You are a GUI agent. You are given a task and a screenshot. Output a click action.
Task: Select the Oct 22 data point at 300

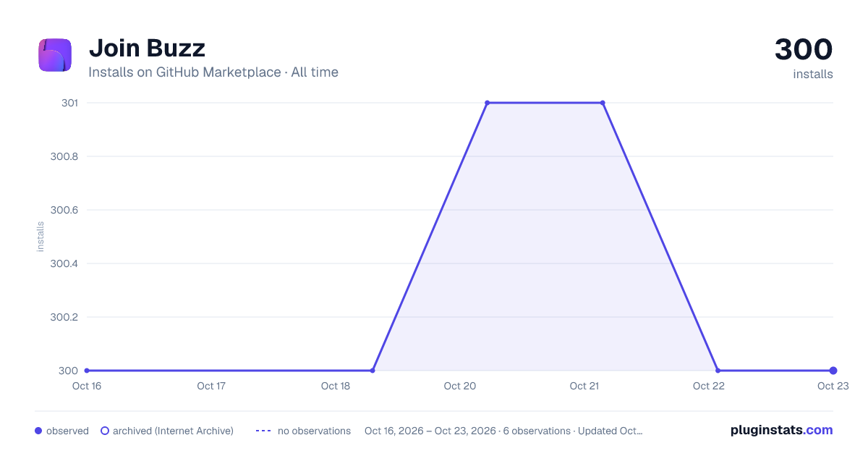pos(718,371)
